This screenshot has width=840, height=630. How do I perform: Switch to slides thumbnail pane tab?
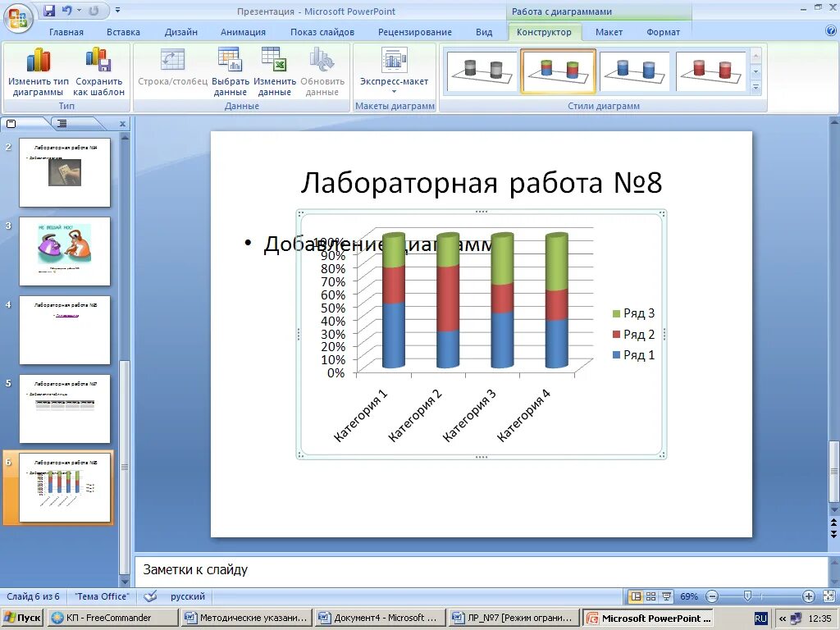pos(11,124)
